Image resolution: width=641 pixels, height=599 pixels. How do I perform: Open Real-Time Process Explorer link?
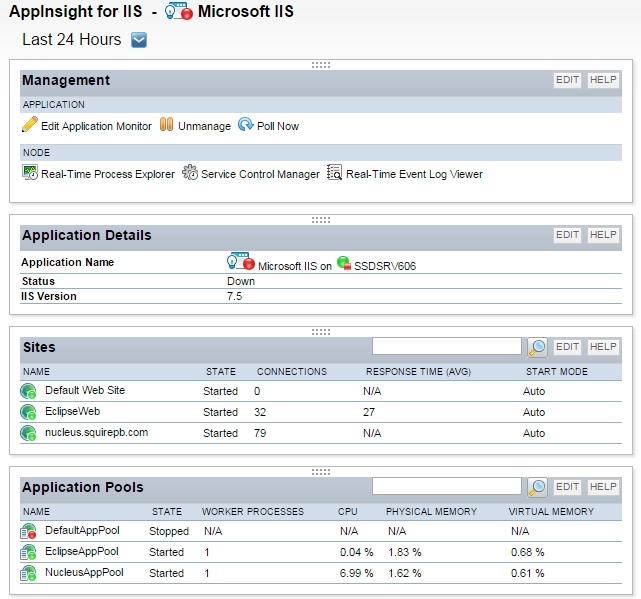click(x=108, y=174)
